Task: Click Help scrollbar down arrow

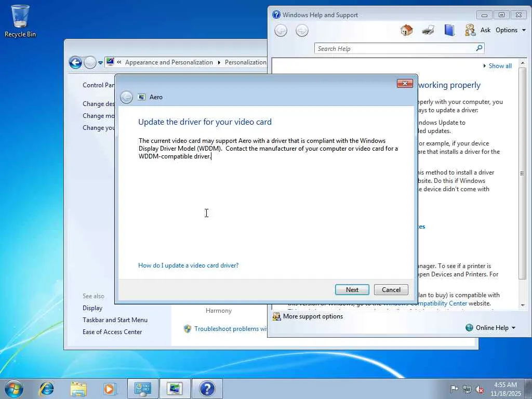Action: click(x=523, y=305)
